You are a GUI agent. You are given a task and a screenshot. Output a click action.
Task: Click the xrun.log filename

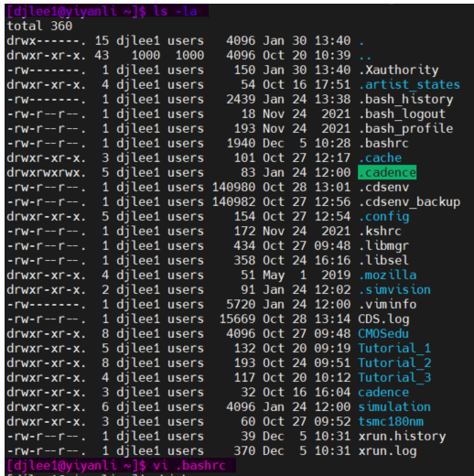[387, 451]
